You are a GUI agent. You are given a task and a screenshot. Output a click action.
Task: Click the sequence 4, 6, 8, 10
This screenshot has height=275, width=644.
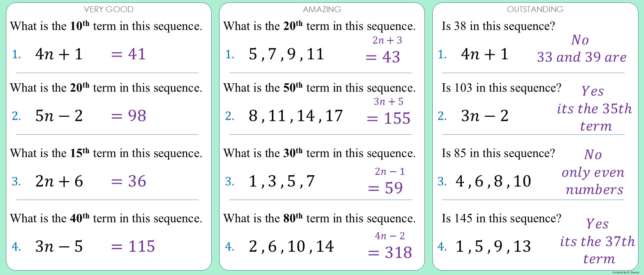[493, 181]
